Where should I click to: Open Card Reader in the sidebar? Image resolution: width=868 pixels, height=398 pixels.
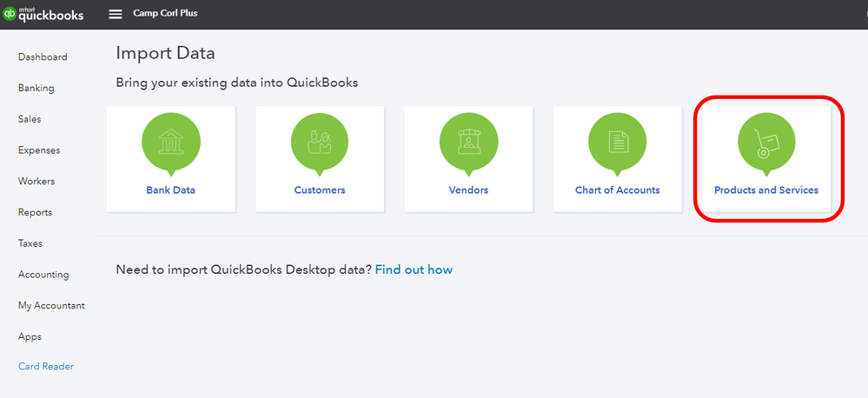pos(46,367)
